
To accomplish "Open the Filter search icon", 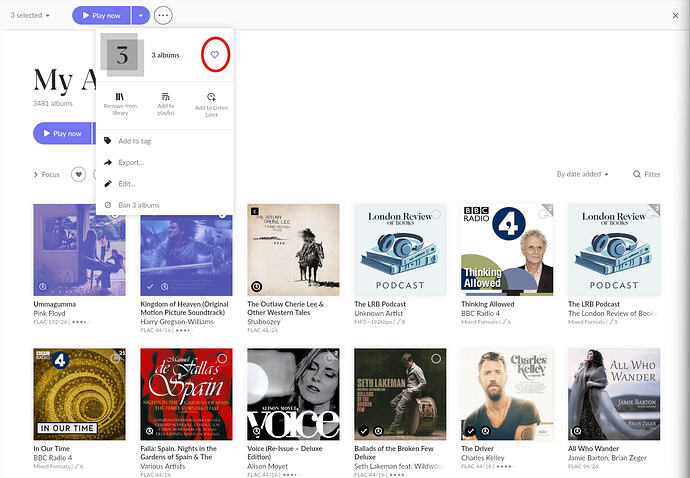I will point(637,174).
